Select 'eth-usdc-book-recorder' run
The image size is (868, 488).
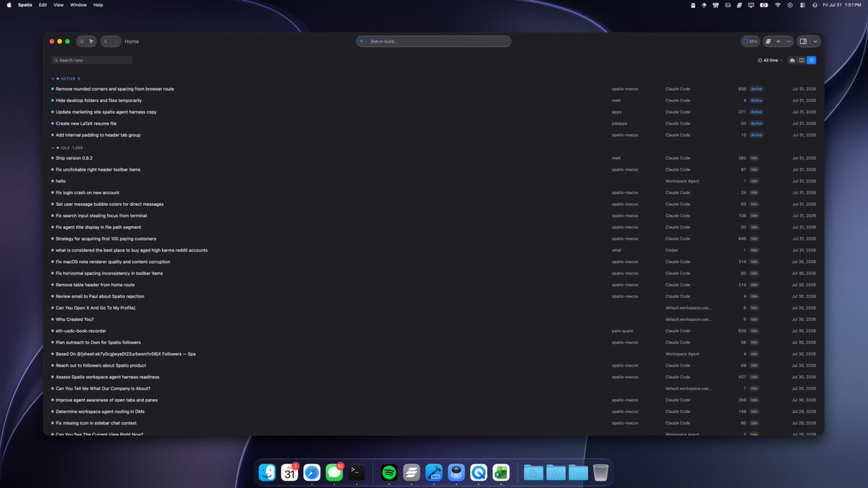click(x=434, y=330)
